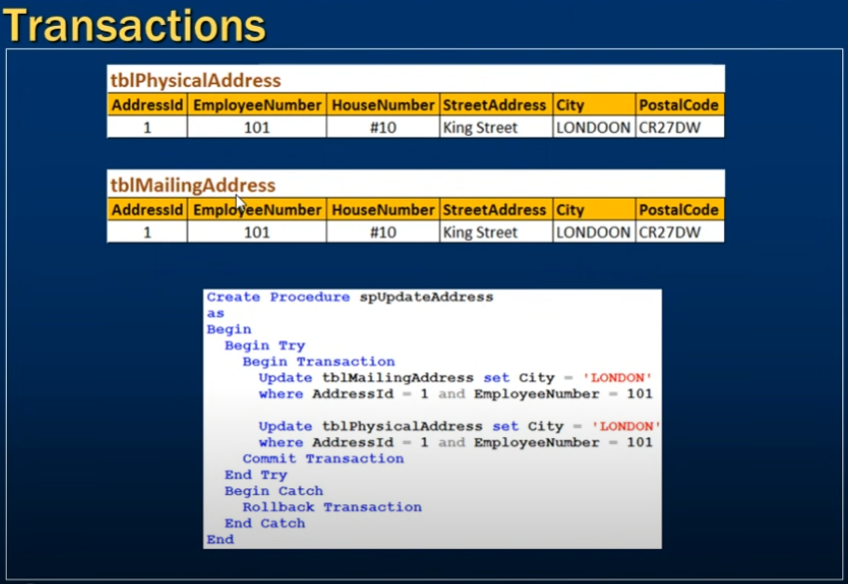Click "#10" house number in tblPhysicalAddress

[x=383, y=128]
